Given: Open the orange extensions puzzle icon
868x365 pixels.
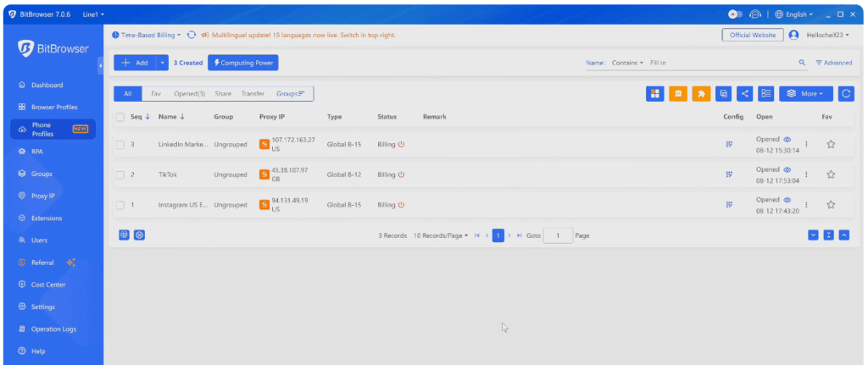Looking at the screenshot, I should (x=701, y=93).
